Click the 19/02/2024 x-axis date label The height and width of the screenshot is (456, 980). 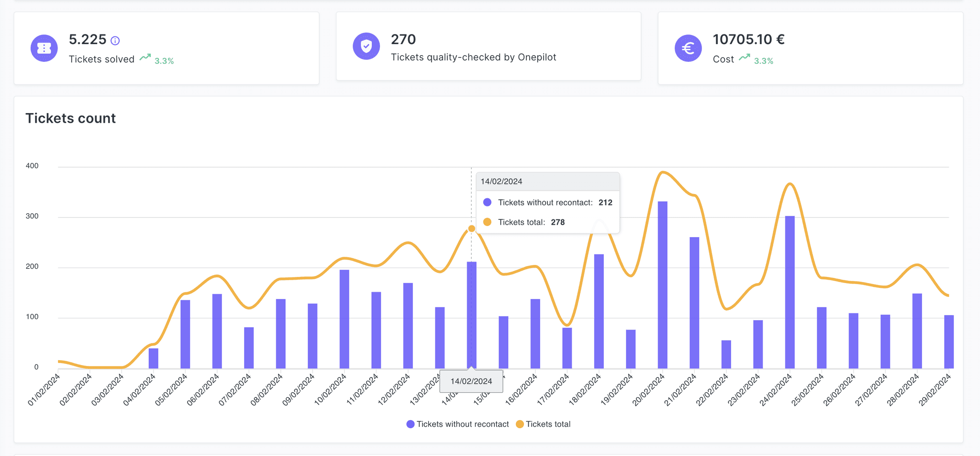tap(617, 389)
